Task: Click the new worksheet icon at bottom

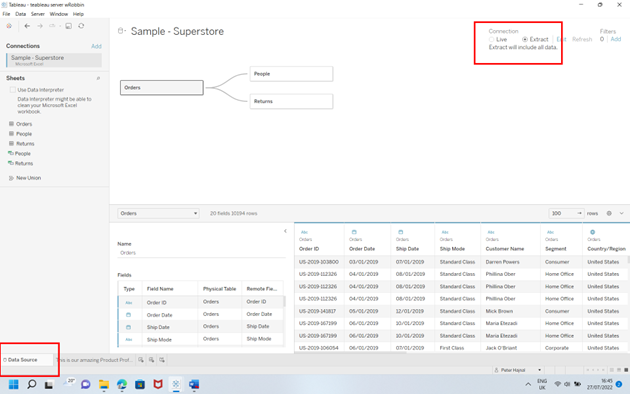Action: tap(141, 360)
